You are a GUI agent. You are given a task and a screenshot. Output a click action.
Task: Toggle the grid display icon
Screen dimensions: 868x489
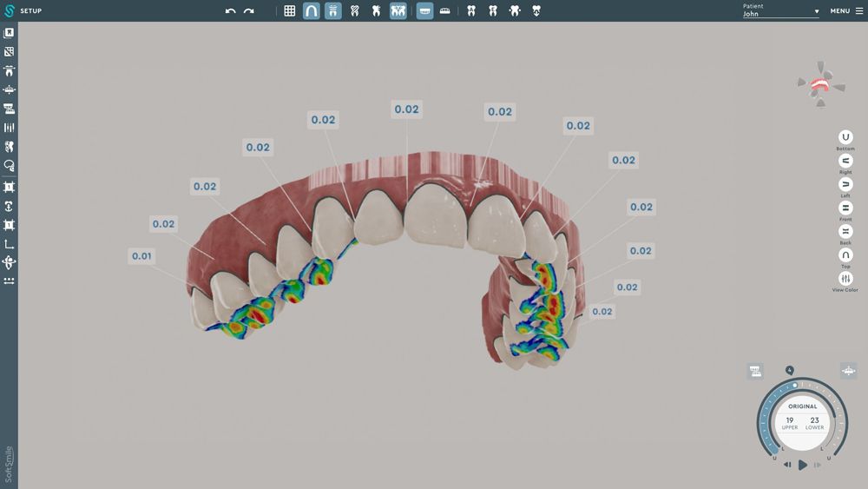coord(290,10)
